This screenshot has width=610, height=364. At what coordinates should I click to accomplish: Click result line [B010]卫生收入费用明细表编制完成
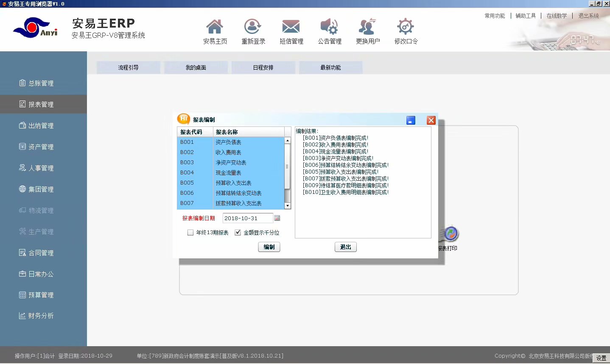[345, 192]
